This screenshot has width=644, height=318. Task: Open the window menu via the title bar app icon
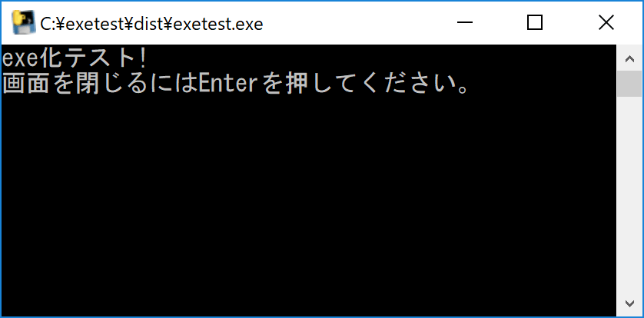pyautogui.click(x=24, y=23)
